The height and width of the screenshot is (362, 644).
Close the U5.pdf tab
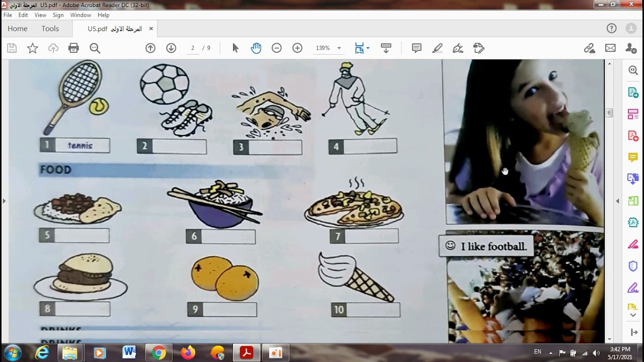(x=151, y=29)
